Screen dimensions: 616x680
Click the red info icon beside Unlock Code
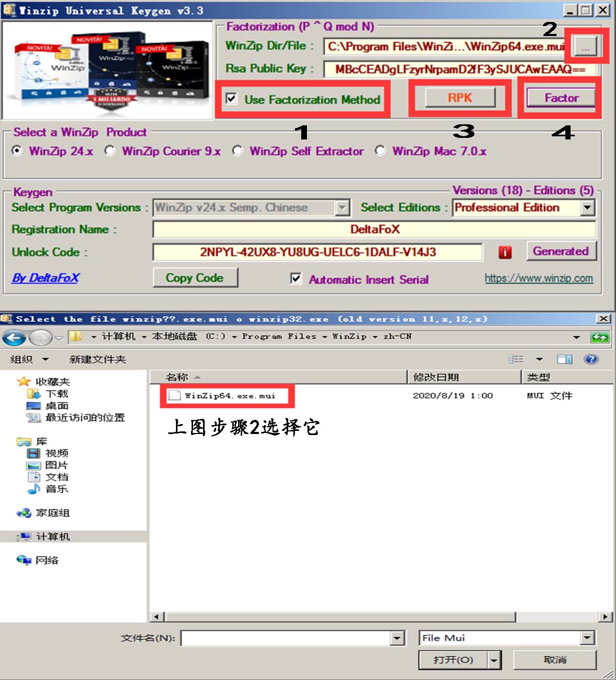pos(504,251)
